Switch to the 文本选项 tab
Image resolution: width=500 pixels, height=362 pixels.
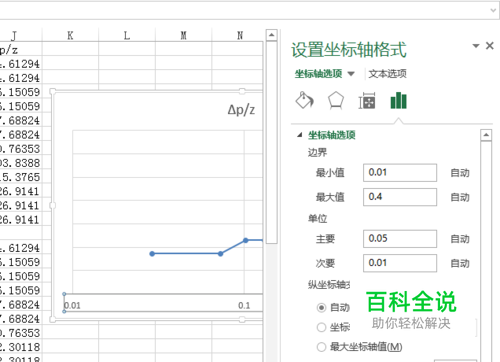pyautogui.click(x=387, y=74)
